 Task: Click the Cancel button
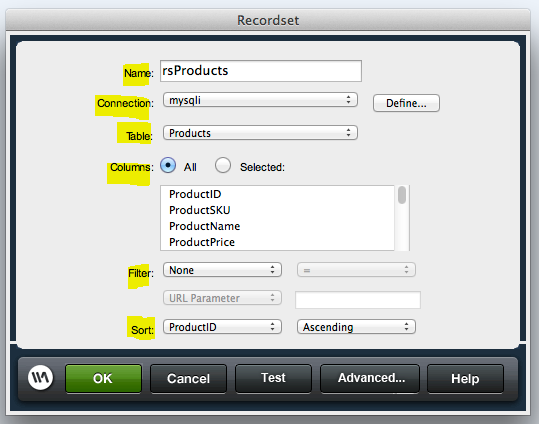click(188, 379)
